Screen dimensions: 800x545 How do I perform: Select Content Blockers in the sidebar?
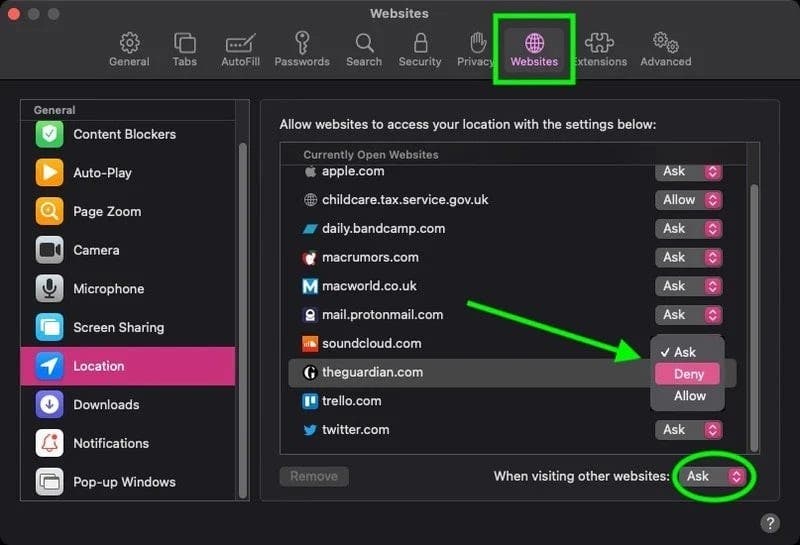pyautogui.click(x=124, y=134)
